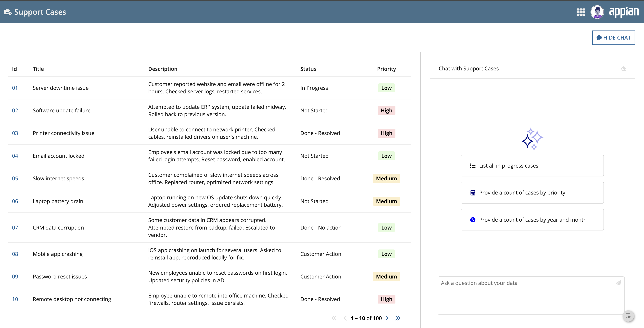644x328 pixels.
Task: Select 'List all in progress cases' suggestion
Action: pyautogui.click(x=532, y=166)
